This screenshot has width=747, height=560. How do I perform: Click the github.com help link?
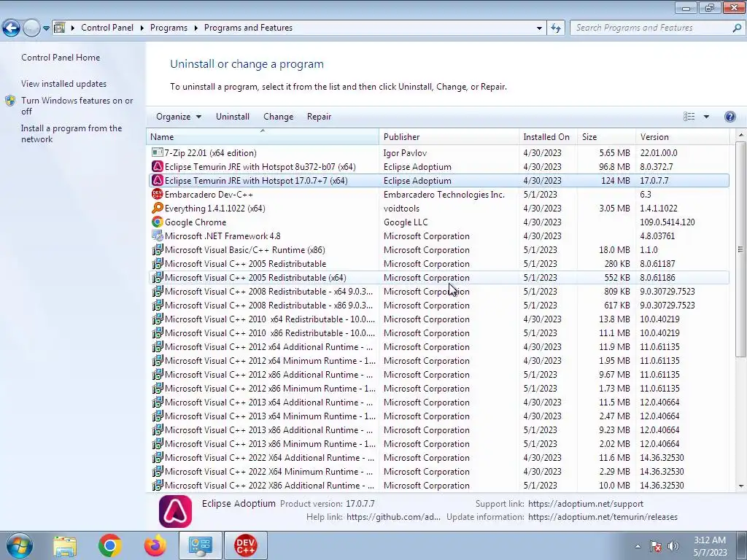coord(393,517)
